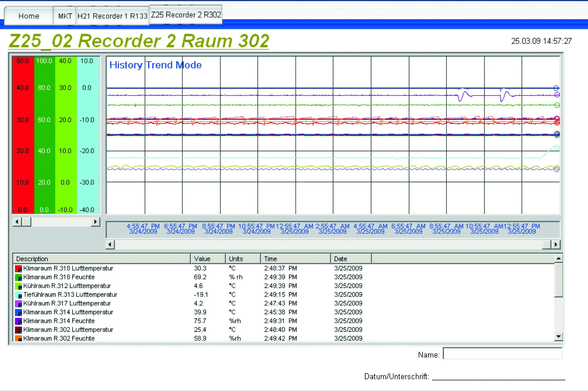Click the History Trend Mode label

[155, 65]
